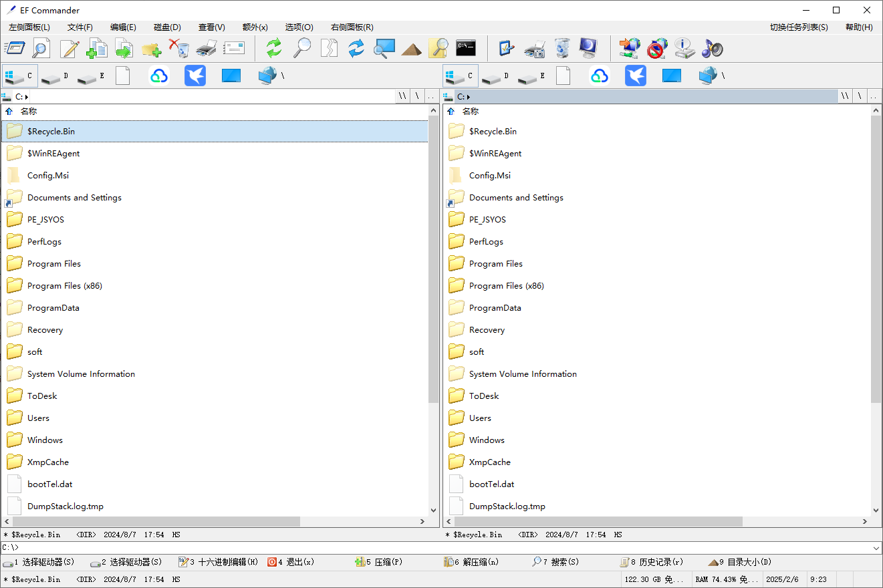This screenshot has height=588, width=883.
Task: Open the 文件(F) menu
Action: 80,27
